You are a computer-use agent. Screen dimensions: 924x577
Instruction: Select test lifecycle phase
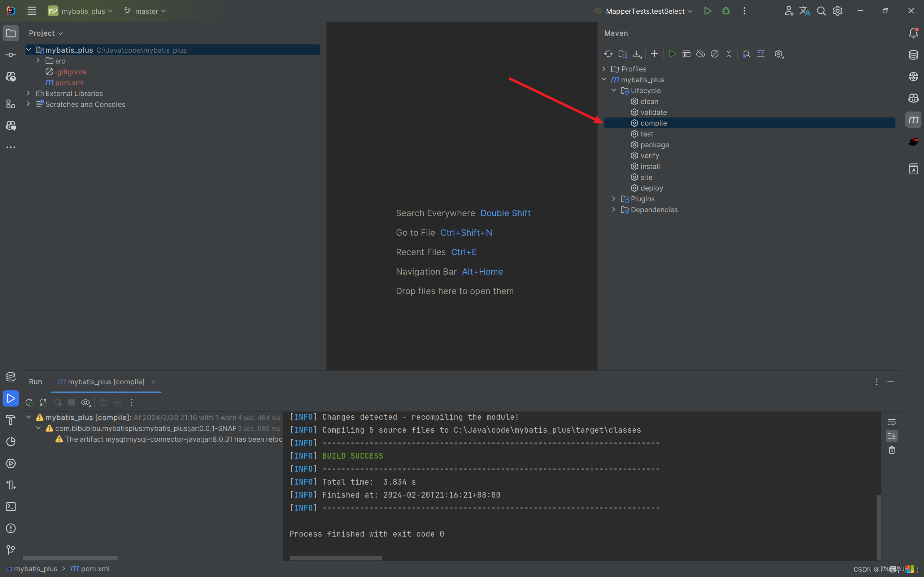coord(646,134)
